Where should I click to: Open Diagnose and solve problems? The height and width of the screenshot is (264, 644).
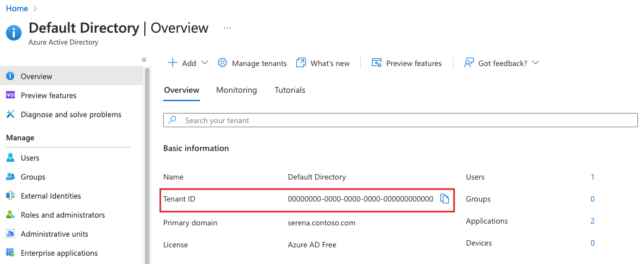click(x=71, y=114)
